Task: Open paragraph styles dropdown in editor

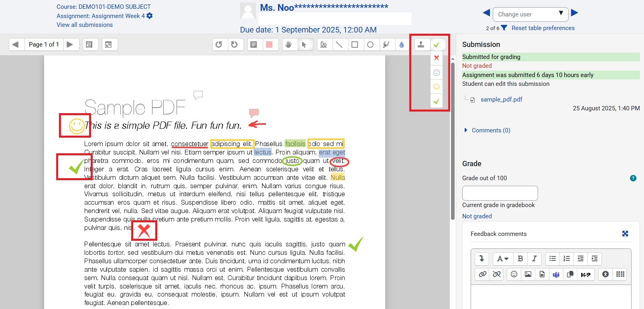Action: (502, 259)
